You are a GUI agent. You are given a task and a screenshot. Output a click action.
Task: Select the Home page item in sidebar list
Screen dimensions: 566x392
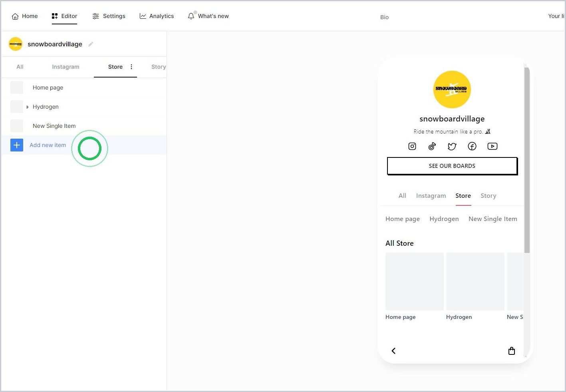point(84,88)
